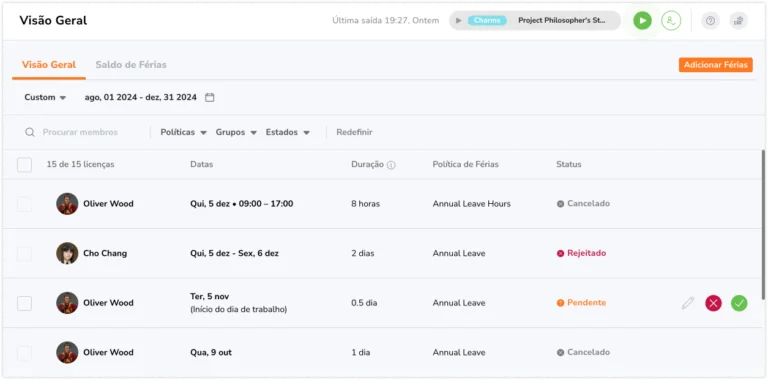768x380 pixels.
Task: Open the Grupos filter dropdown
Action: (236, 132)
